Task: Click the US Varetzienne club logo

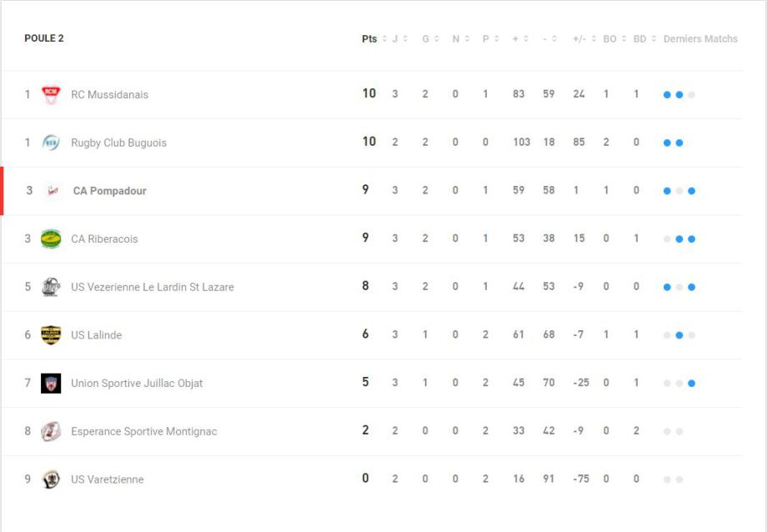Action: click(x=51, y=479)
